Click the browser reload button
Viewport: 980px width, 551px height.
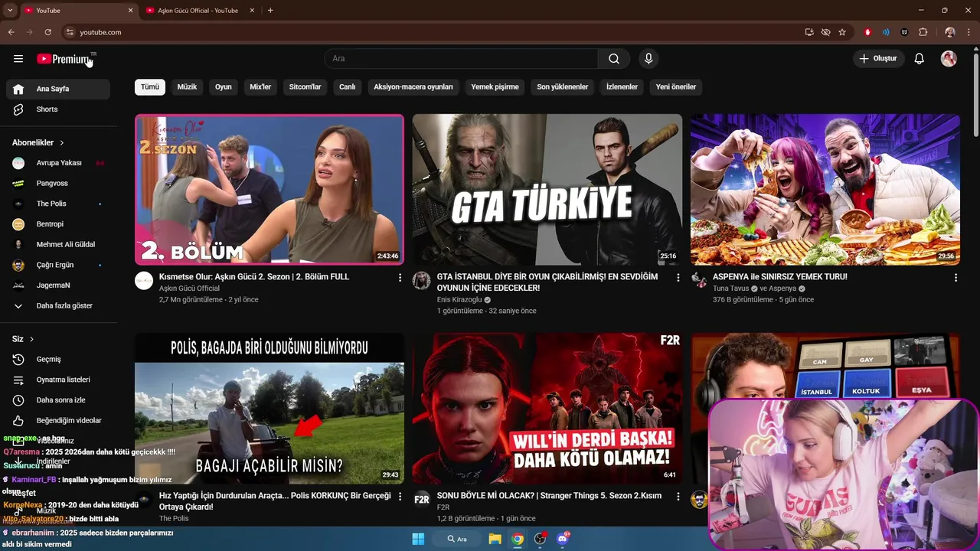pyautogui.click(x=47, y=32)
